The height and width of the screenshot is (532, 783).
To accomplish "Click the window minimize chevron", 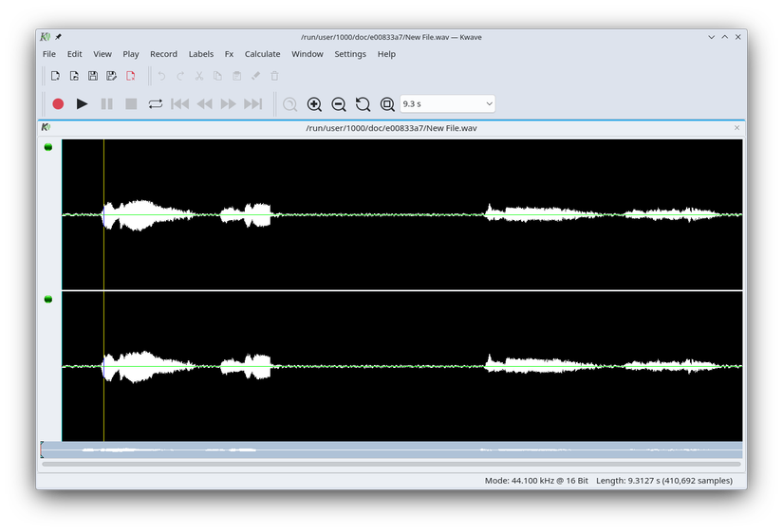I will tap(712, 37).
